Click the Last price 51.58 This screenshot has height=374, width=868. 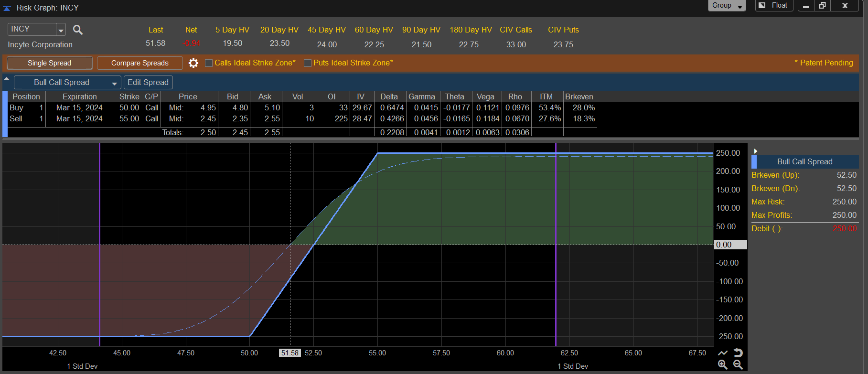click(156, 43)
